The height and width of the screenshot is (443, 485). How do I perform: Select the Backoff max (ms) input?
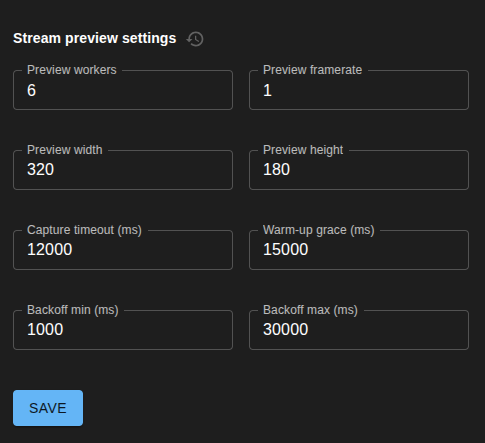(359, 330)
